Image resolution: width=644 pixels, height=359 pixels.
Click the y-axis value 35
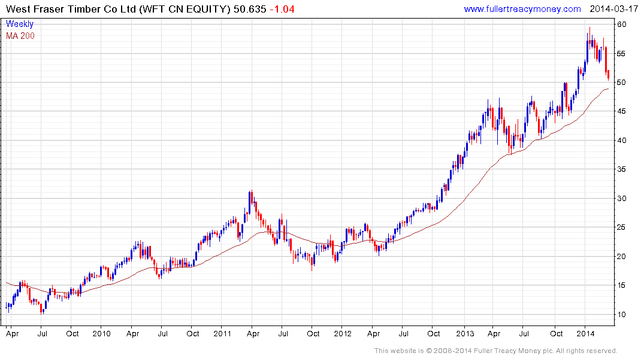tap(622, 169)
